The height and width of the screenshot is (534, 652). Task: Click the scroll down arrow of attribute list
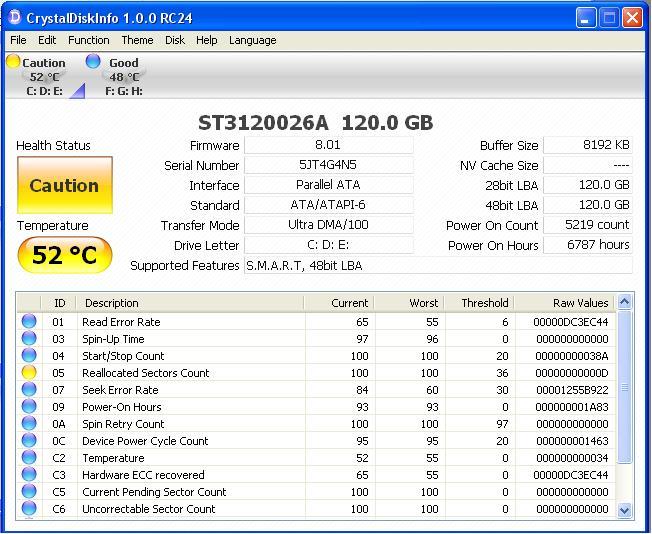pyautogui.click(x=625, y=510)
